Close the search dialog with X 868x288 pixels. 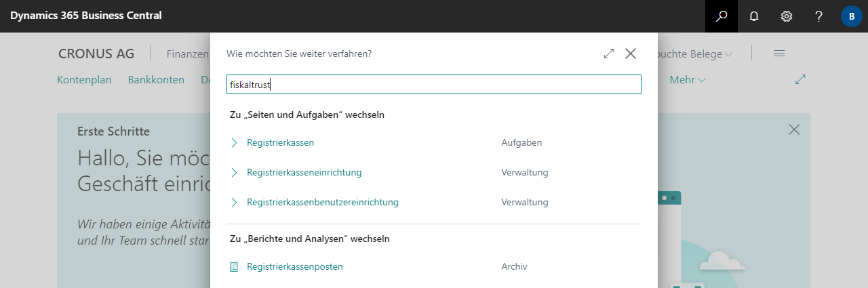(x=631, y=54)
